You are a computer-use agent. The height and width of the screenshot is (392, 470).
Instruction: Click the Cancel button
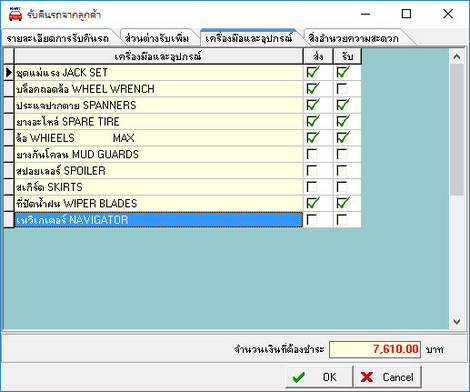coord(388,377)
